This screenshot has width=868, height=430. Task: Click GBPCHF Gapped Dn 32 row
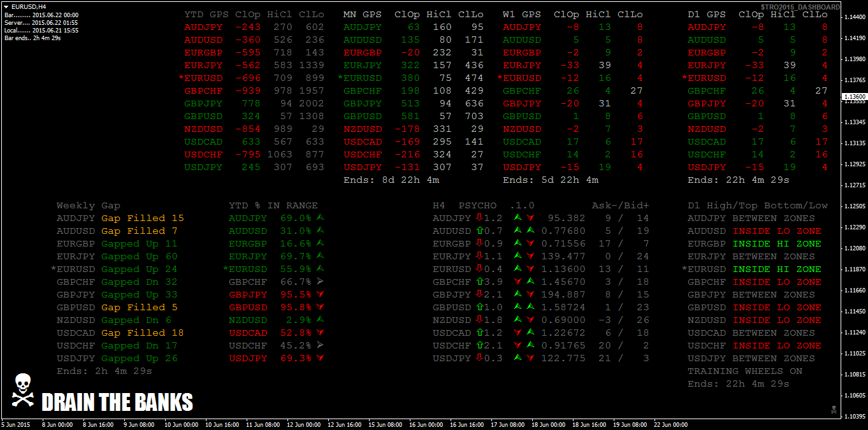117,282
